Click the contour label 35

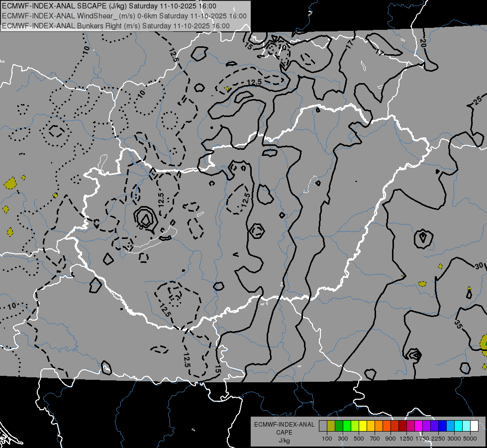click(x=459, y=324)
